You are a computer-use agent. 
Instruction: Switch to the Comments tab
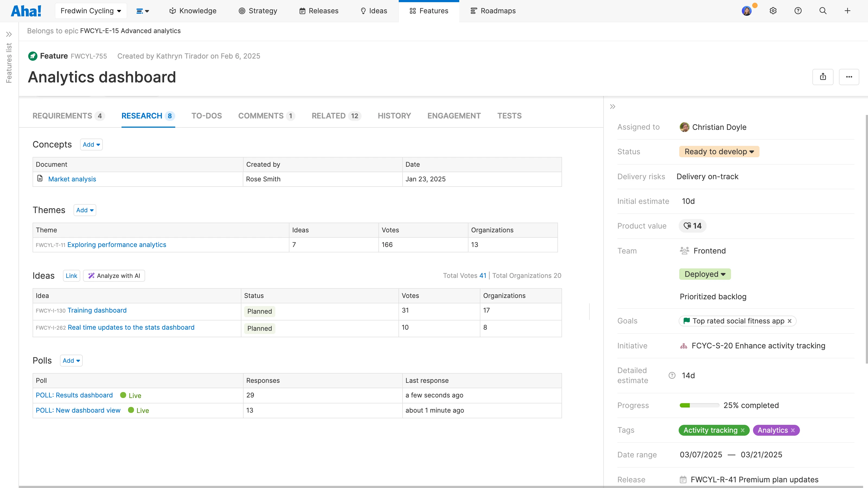coord(266,115)
